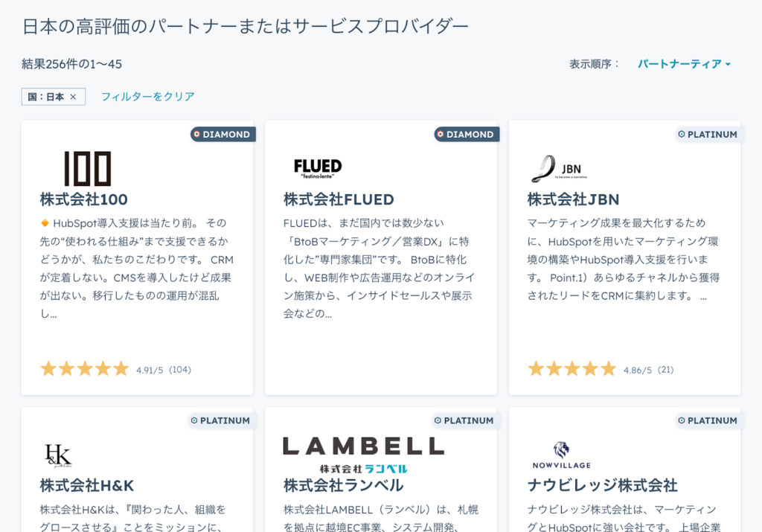Open the パートナーティア sort order dropdown
Viewport: 762px width, 532px height.
pos(684,64)
